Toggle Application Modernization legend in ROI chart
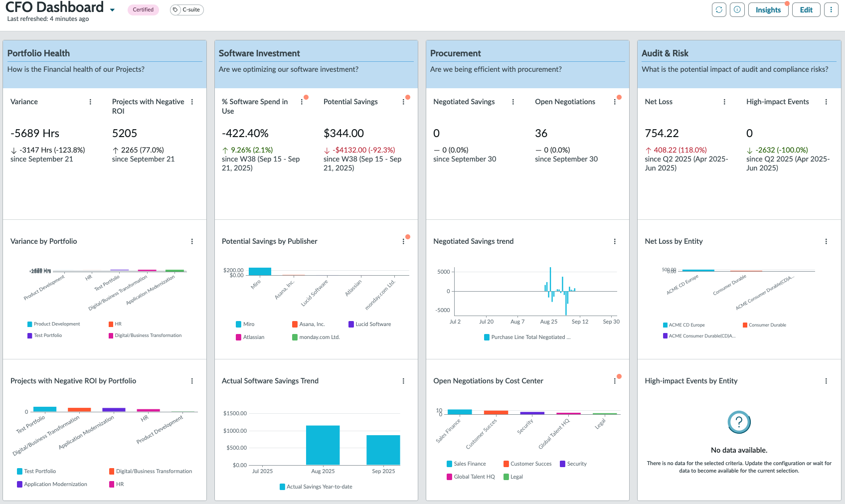 coord(52,484)
